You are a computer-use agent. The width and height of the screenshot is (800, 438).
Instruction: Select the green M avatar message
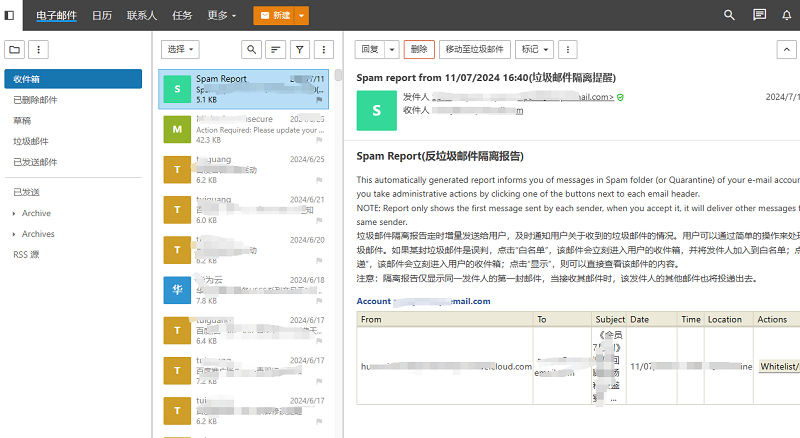coord(177,129)
